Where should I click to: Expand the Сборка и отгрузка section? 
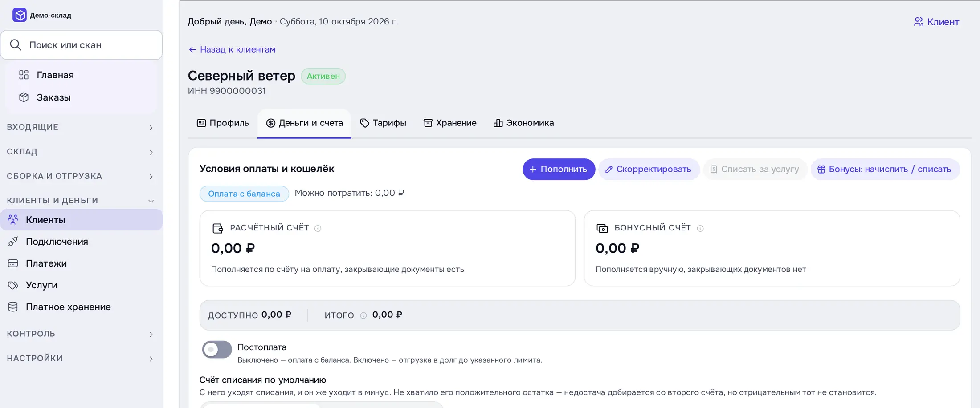81,176
